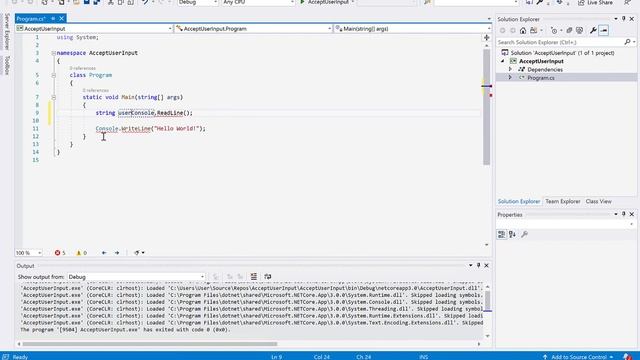
Task: Pin the Output panel auto-hide icon
Action: pos(478,265)
